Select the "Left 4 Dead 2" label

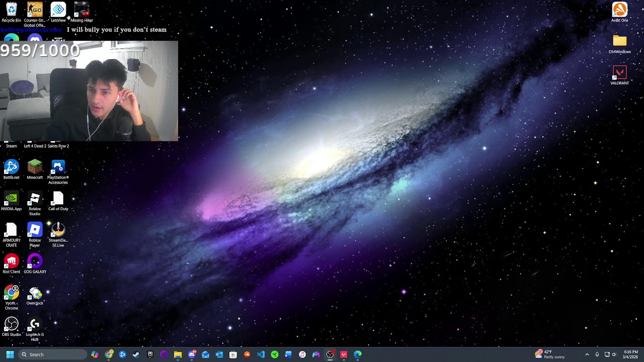[35, 146]
